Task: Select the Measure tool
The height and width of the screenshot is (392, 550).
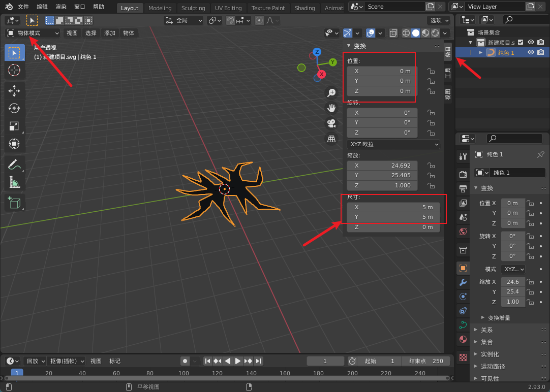Action: pyautogui.click(x=14, y=182)
